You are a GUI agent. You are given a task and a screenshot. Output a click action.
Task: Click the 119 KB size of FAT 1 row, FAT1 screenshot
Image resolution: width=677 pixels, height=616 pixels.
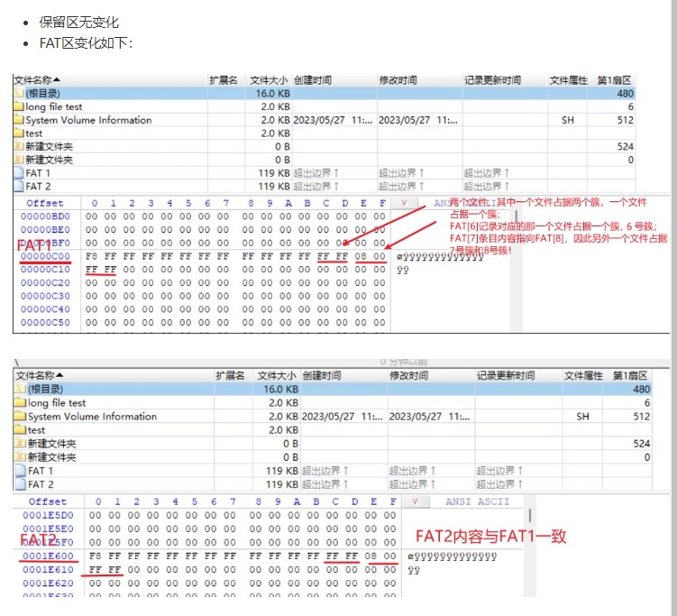pos(274,173)
